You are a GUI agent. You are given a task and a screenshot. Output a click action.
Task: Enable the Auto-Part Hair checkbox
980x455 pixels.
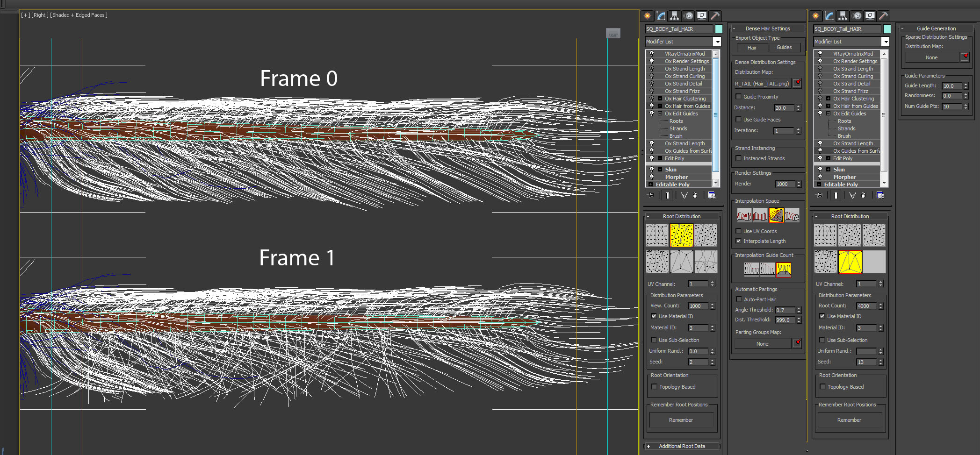[739, 299]
